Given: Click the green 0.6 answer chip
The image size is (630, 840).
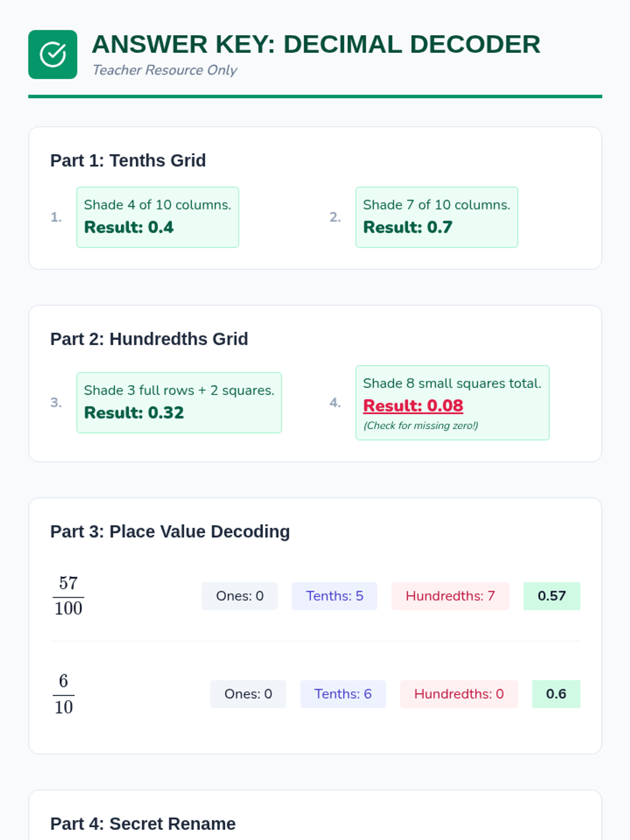Looking at the screenshot, I should (555, 694).
